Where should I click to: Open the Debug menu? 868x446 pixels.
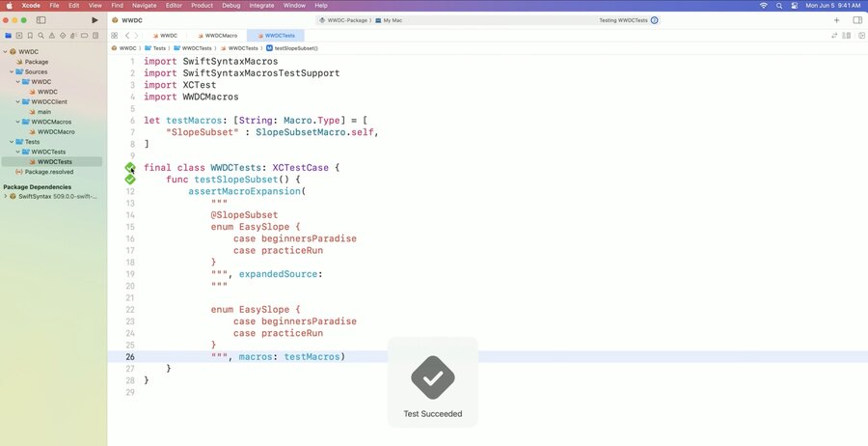(x=231, y=6)
